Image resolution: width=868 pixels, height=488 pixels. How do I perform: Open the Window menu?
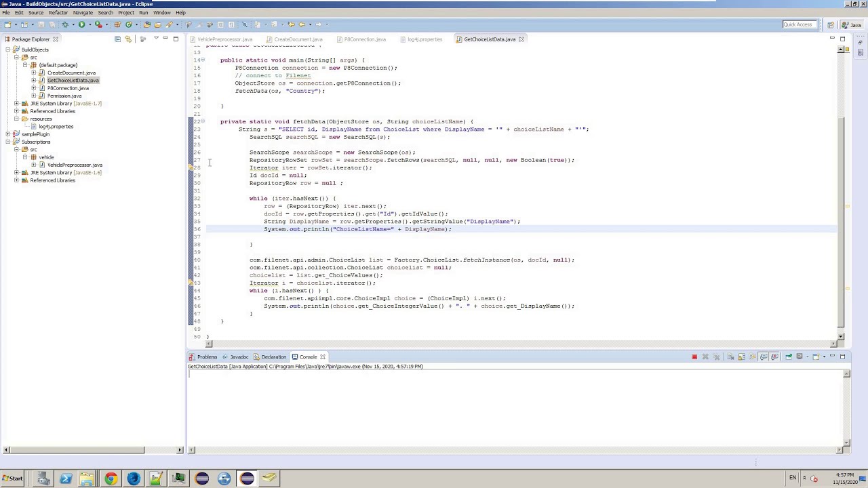[161, 12]
